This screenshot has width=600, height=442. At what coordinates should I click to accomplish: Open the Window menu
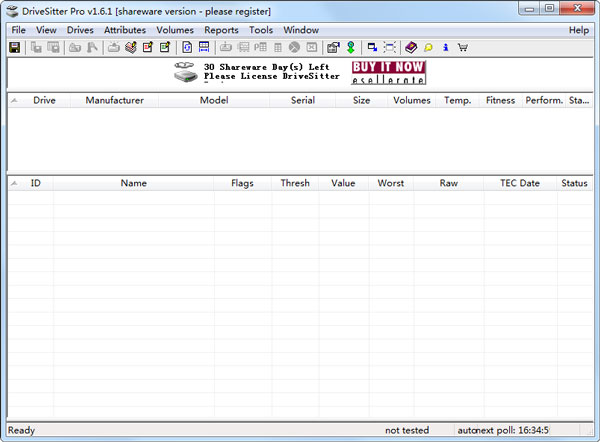tap(301, 30)
